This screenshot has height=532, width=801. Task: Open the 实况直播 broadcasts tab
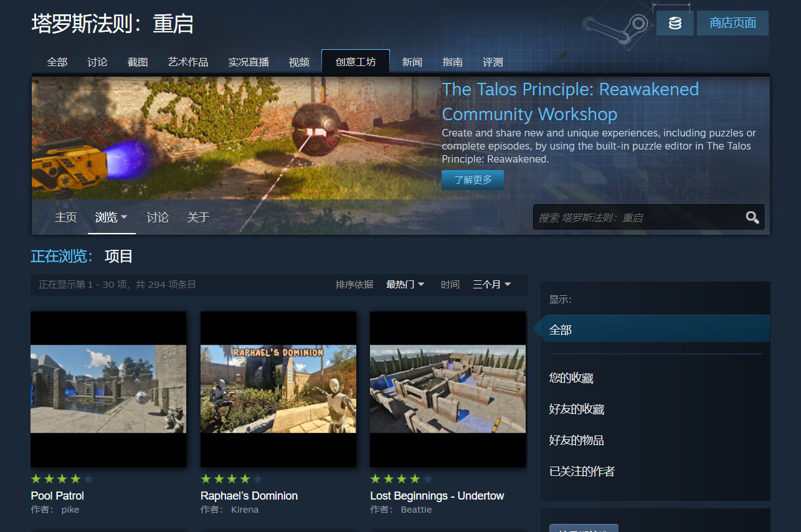(249, 62)
